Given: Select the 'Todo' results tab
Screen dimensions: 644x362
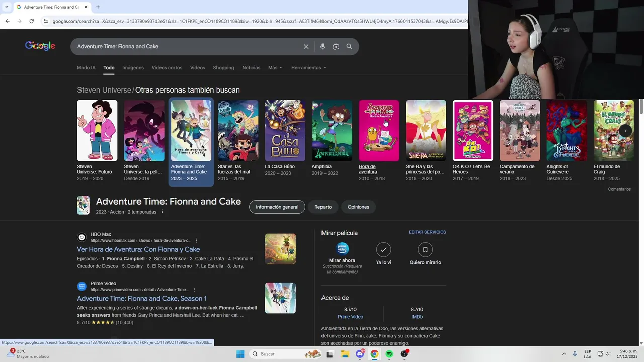Looking at the screenshot, I should [x=109, y=68].
